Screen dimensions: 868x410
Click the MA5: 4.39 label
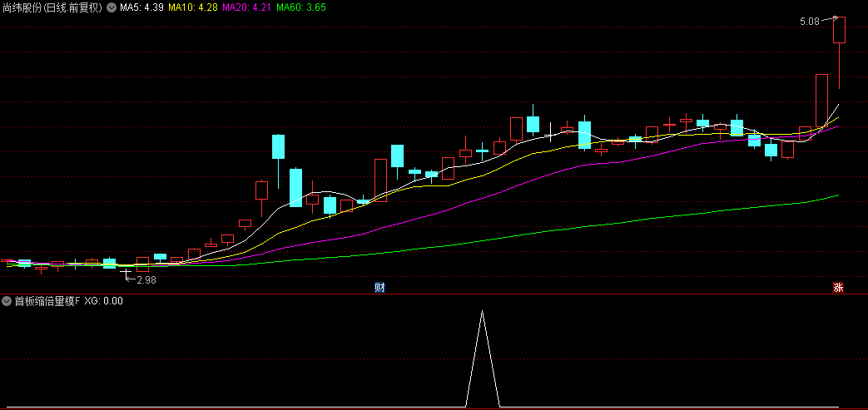click(x=141, y=7)
